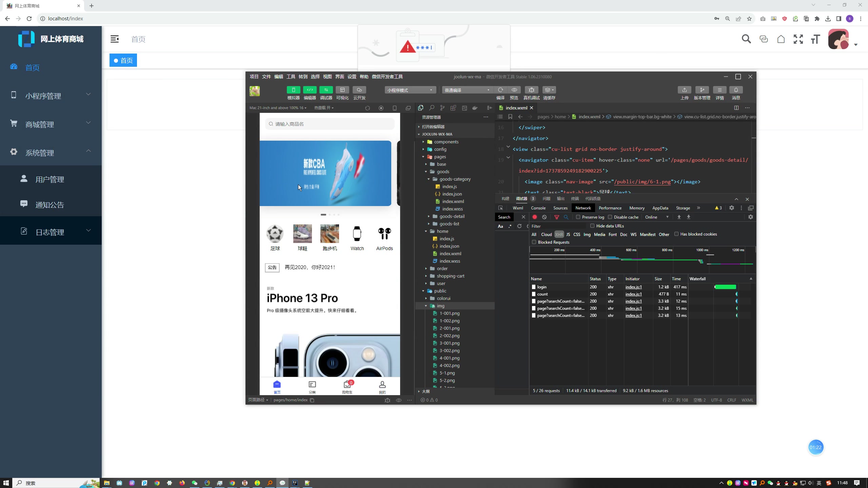
Task: Select the XHR filter type
Action: pyautogui.click(x=559, y=234)
